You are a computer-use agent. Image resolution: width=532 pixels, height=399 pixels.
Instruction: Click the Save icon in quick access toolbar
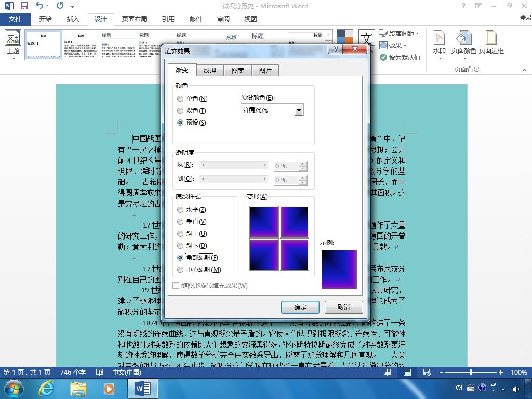click(24, 5)
